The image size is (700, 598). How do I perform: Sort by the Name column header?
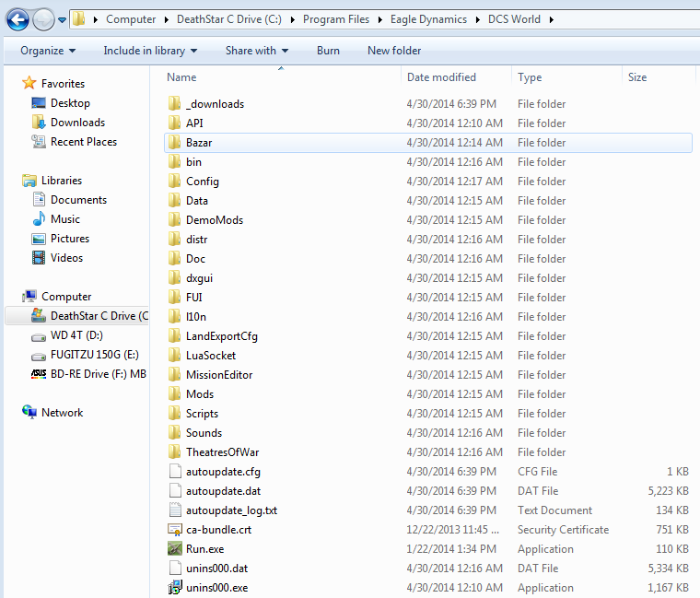click(181, 77)
